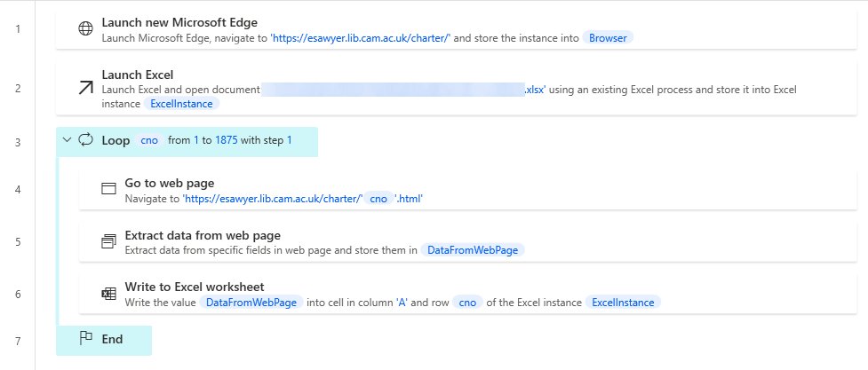
Task: Click the cno row variable in Write to Excel step
Action: tap(467, 303)
